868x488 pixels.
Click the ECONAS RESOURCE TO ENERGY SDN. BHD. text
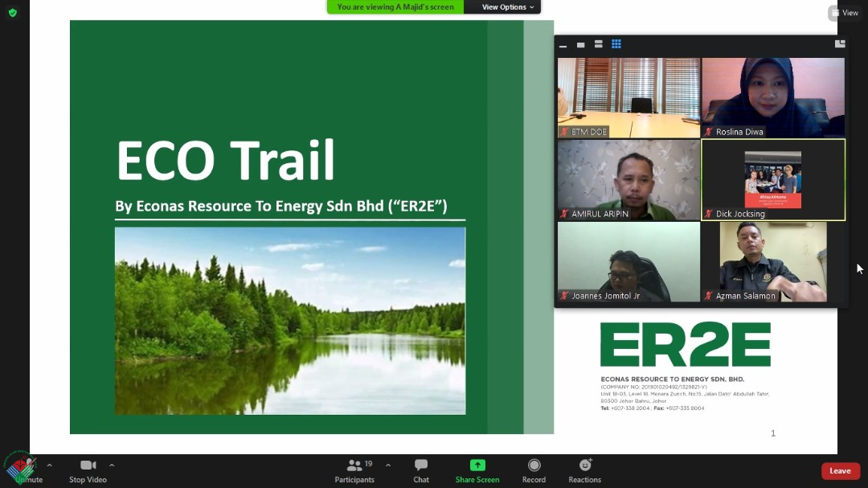673,379
